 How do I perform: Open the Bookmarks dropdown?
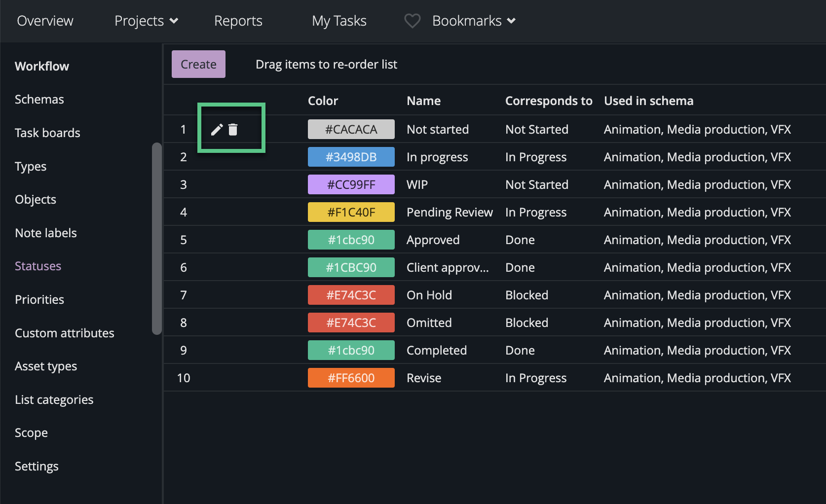474,21
